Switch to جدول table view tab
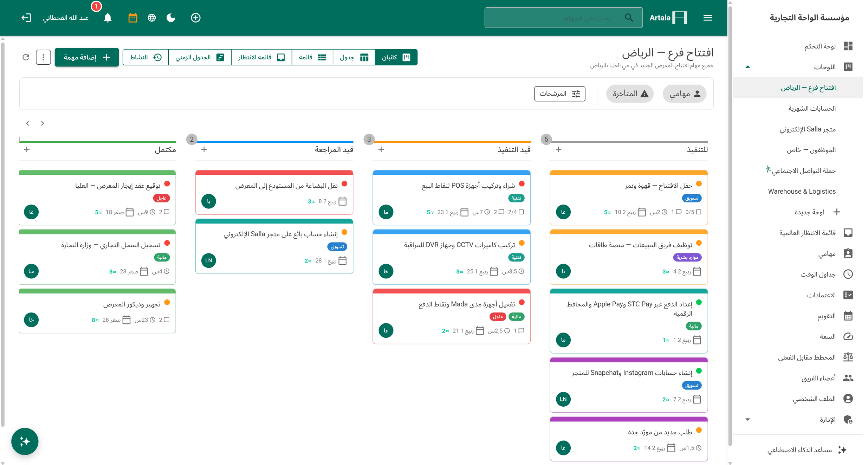This screenshot has width=868, height=465. (x=354, y=57)
